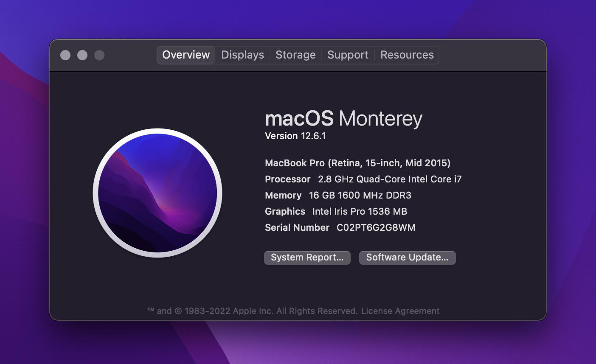
Task: Select the Overview tab
Action: [x=186, y=55]
